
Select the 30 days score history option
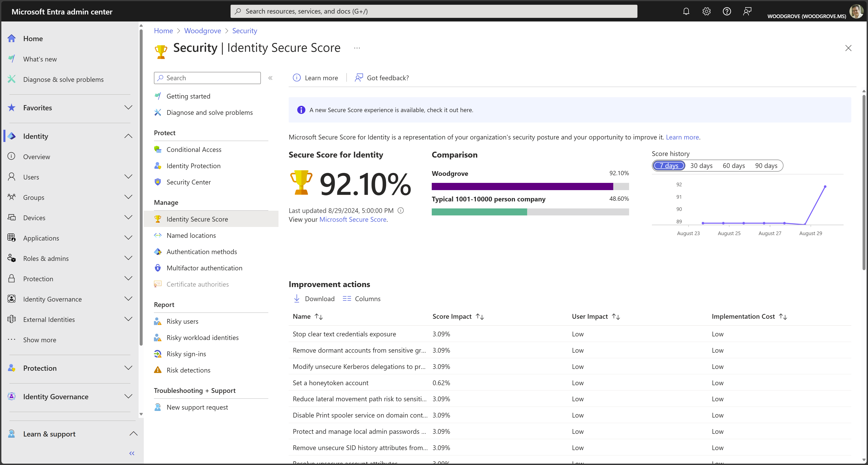tap(701, 165)
